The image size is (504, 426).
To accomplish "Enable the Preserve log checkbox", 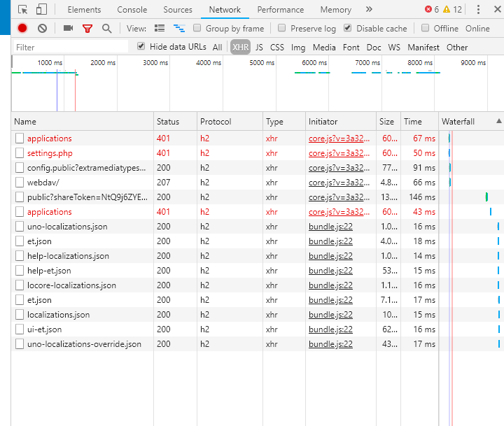I will coord(281,28).
